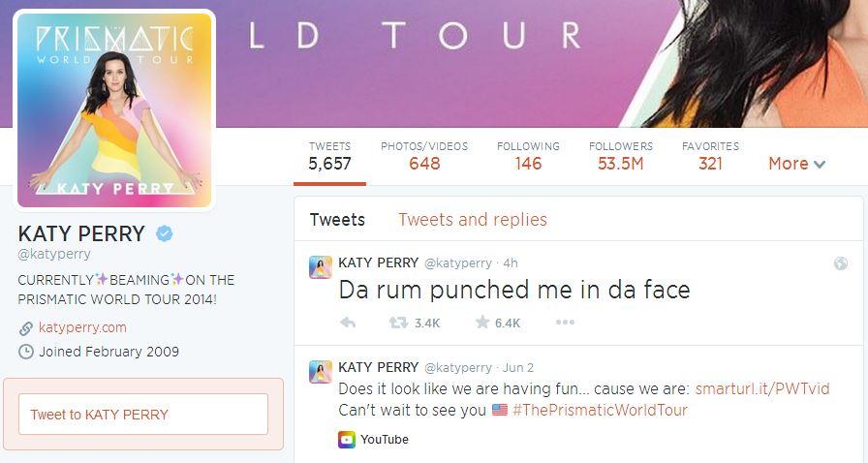Click the YouTube icon in Jun 2 tweet

click(x=347, y=439)
